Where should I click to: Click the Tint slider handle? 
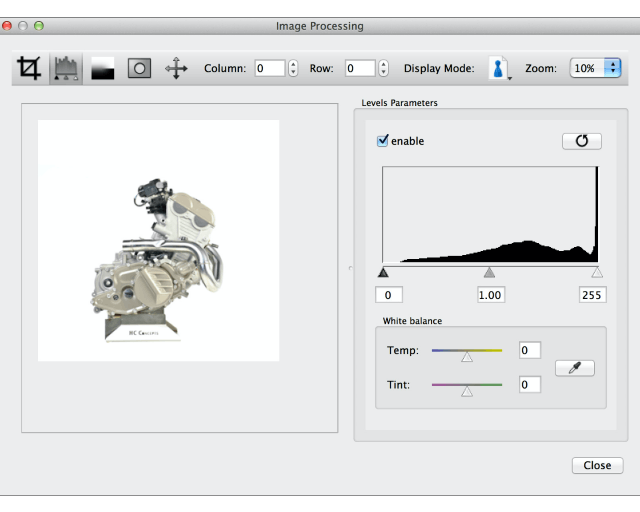(466, 391)
